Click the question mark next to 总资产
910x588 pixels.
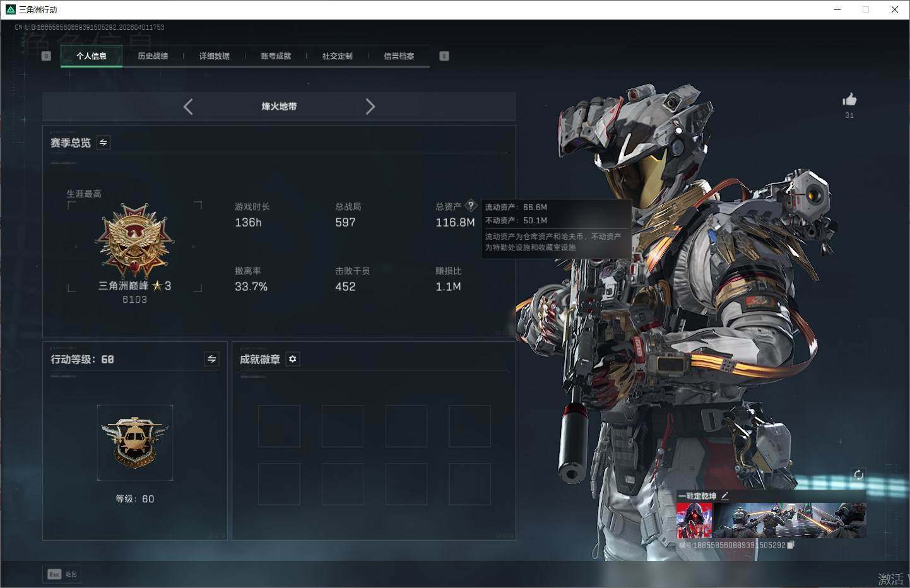coord(471,206)
